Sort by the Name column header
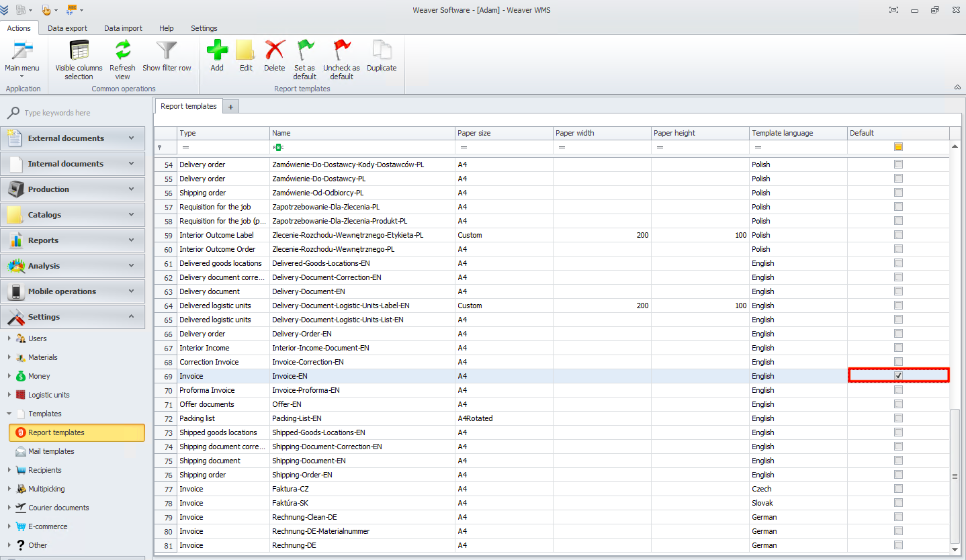 coord(363,133)
